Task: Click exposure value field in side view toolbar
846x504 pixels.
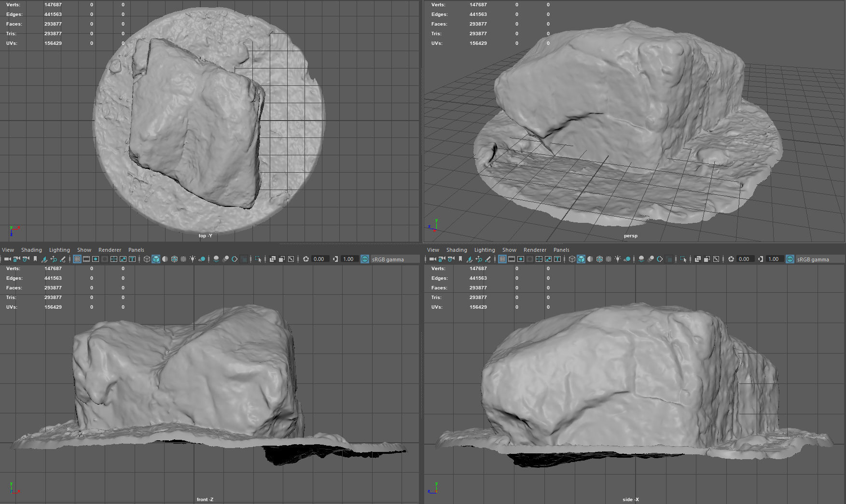Action: (746, 259)
